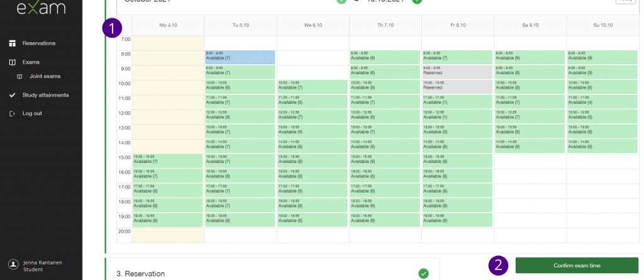
Task: Click the Study attainments checkmark icon
Action: coord(12,96)
